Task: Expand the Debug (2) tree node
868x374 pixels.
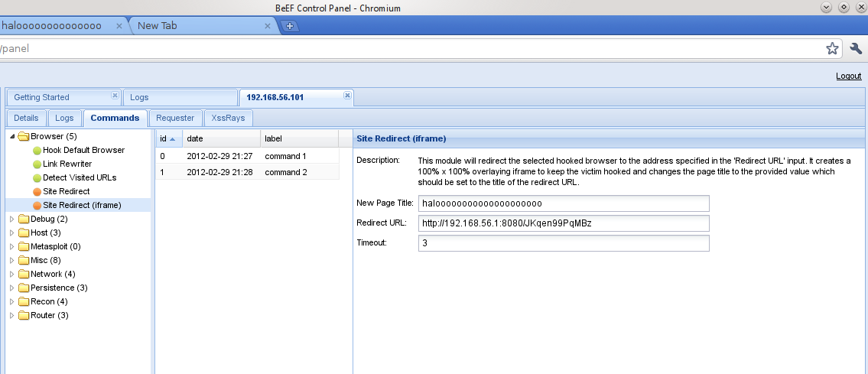Action: [12, 219]
